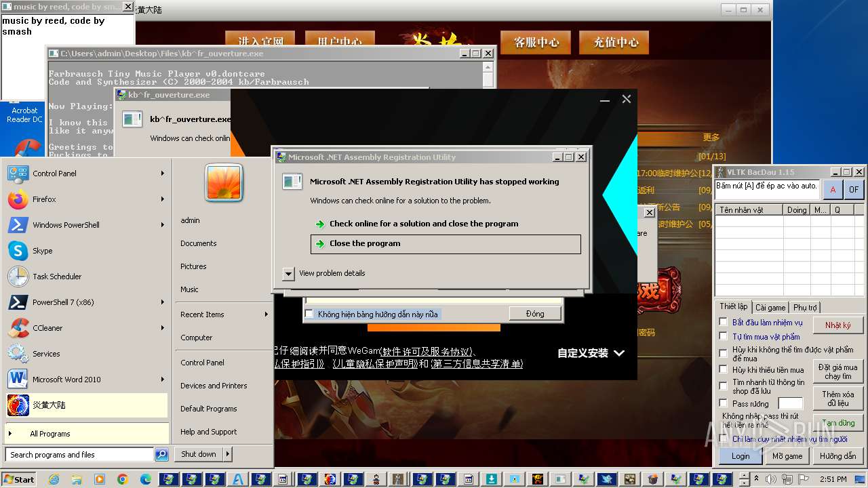868x488 pixels.
Task: Switch to the 'Cài game' tab
Action: tap(770, 308)
